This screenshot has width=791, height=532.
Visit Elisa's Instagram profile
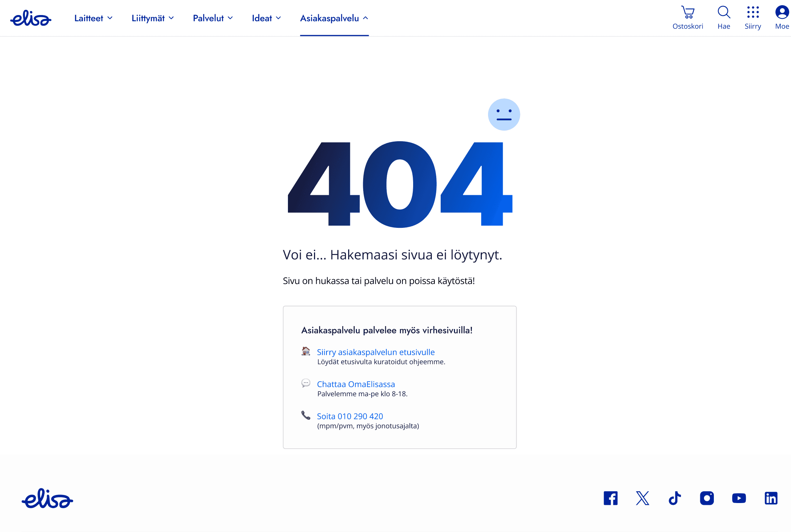707,498
